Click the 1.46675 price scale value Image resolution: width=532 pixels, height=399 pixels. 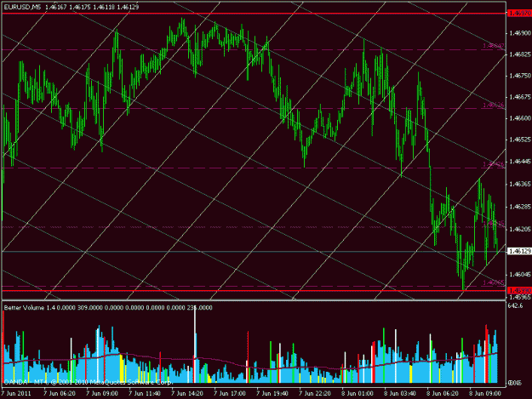(520, 97)
